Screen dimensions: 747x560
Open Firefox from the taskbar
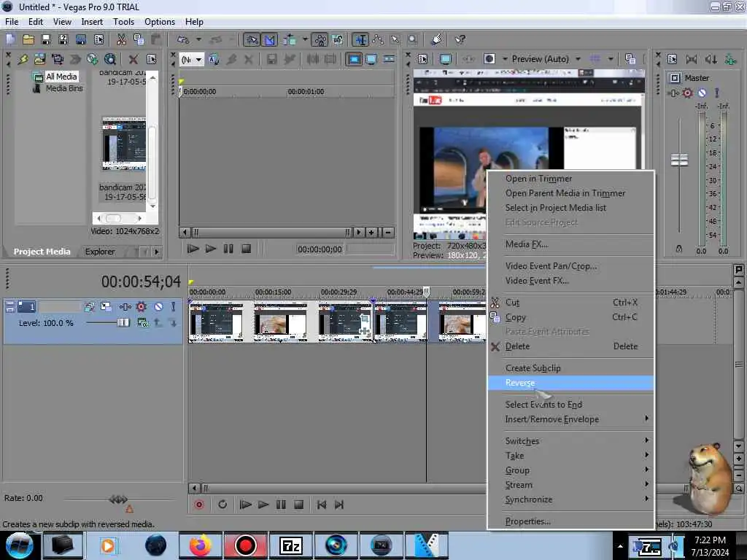200,545
